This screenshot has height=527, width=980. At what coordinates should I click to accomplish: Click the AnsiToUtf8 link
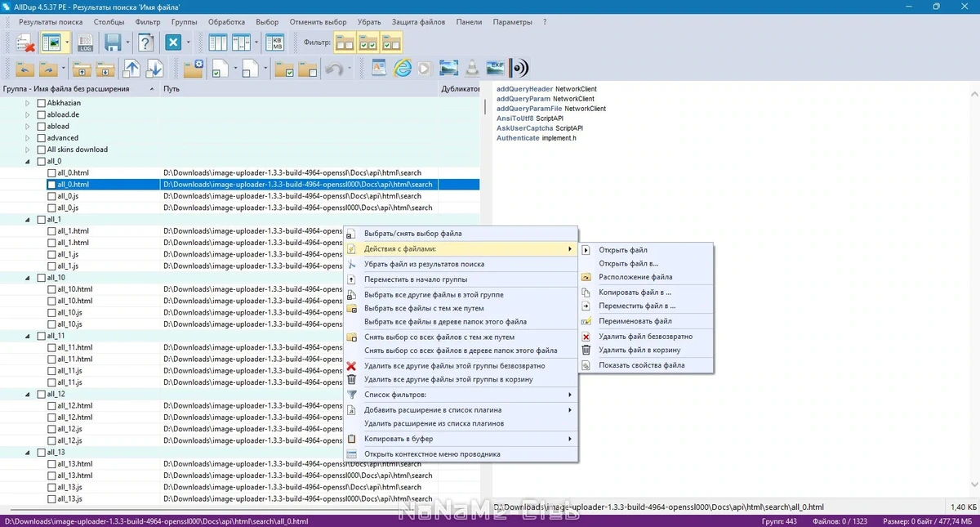tap(514, 118)
